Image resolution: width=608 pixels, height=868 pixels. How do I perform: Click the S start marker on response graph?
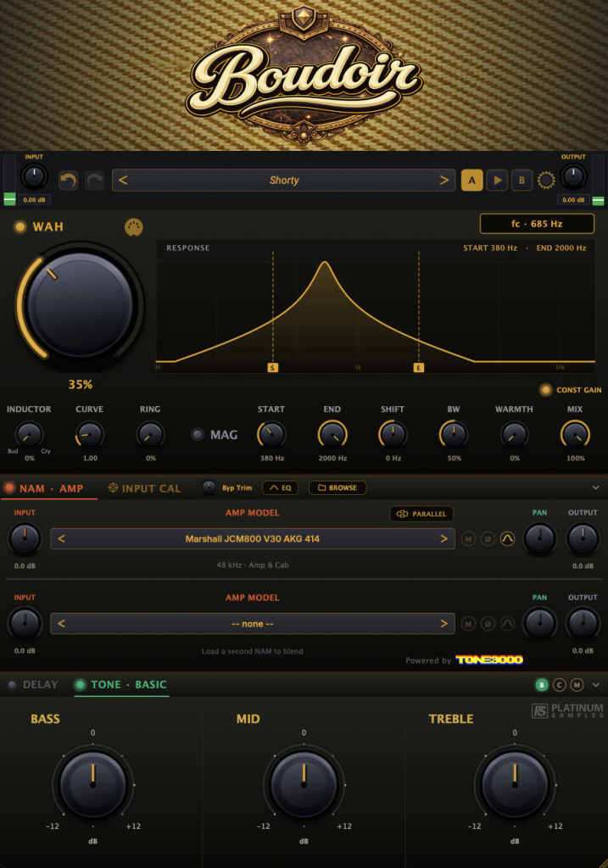click(x=272, y=368)
